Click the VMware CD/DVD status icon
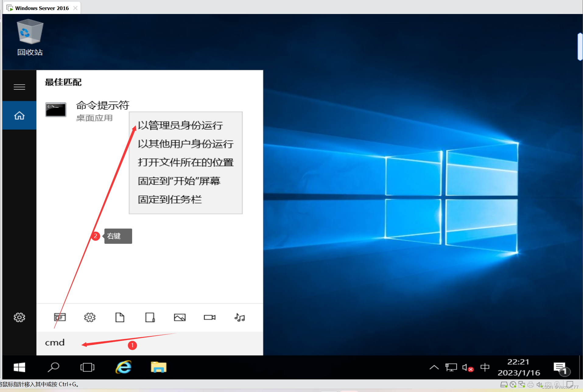 click(513, 385)
